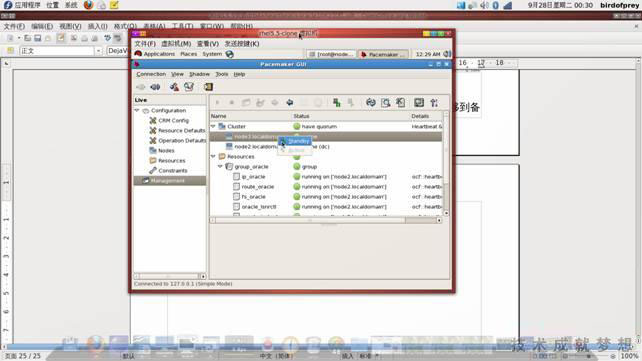Viewport: 642px width, 361px height.
Task: Click the green status icon for Cluster
Action: pyautogui.click(x=297, y=126)
